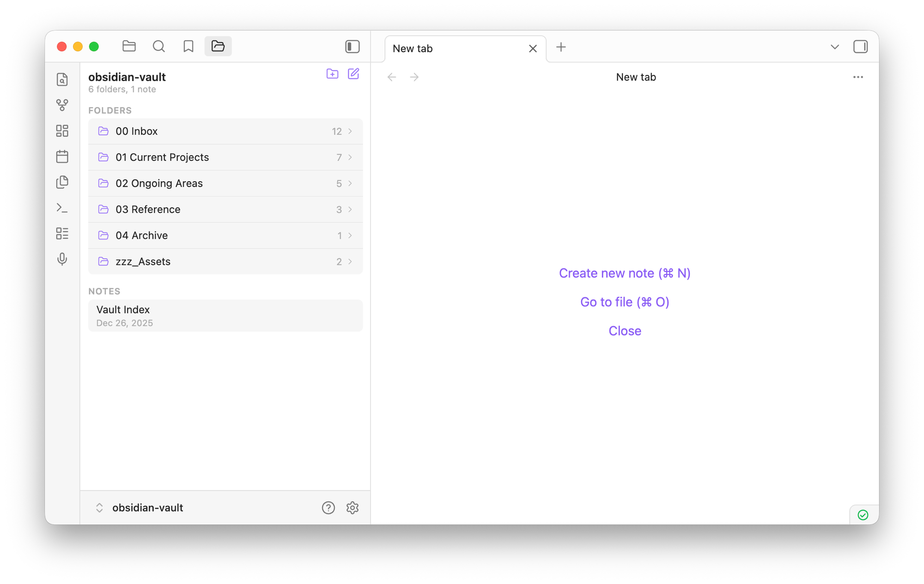The image size is (924, 584).
Task: Open the more options ellipsis menu
Action: 858,77
